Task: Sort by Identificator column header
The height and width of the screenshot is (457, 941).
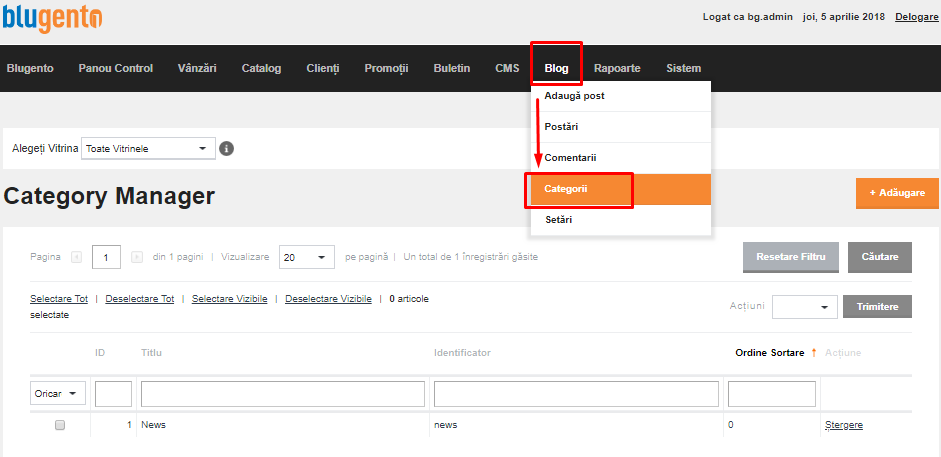Action: (x=462, y=353)
